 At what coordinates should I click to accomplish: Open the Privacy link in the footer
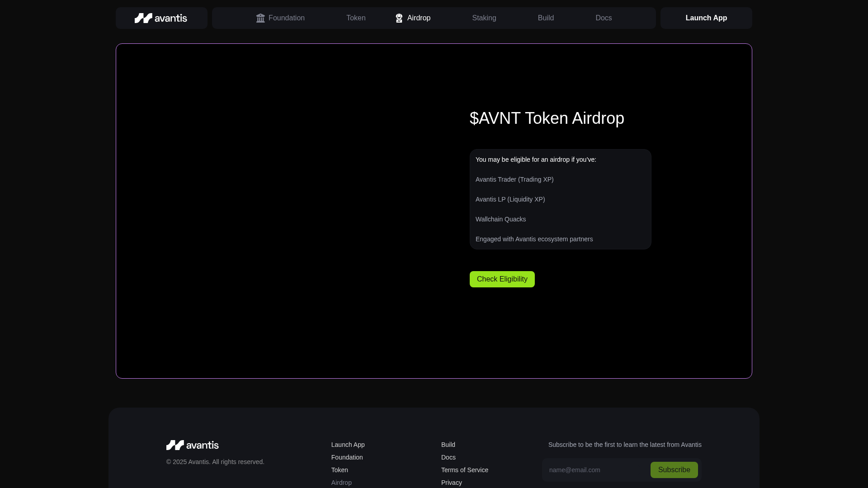point(451,483)
